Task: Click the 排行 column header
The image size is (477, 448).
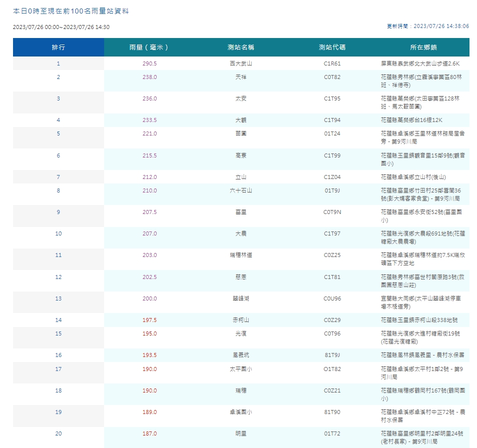Action: (x=59, y=47)
